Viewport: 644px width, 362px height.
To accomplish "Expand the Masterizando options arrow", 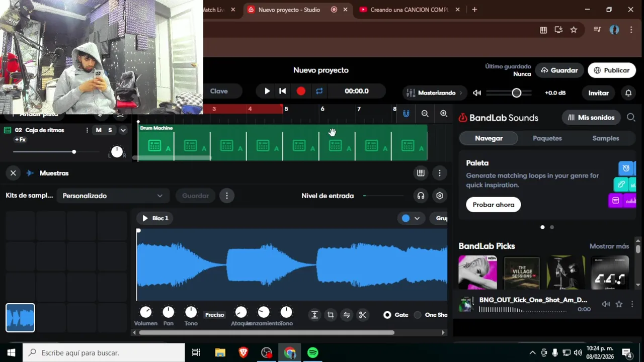I will (x=460, y=93).
